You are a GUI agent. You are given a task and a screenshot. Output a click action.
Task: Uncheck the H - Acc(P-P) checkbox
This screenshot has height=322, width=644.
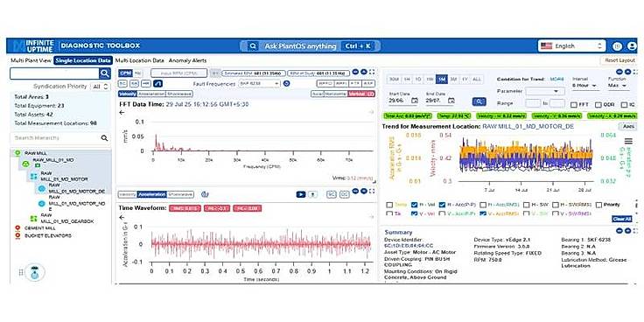click(443, 205)
